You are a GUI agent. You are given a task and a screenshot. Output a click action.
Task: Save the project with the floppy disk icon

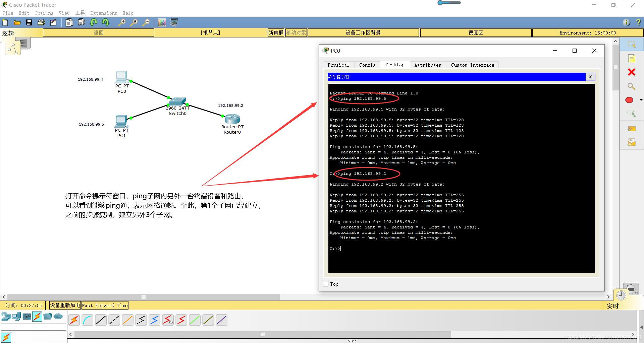(29, 22)
